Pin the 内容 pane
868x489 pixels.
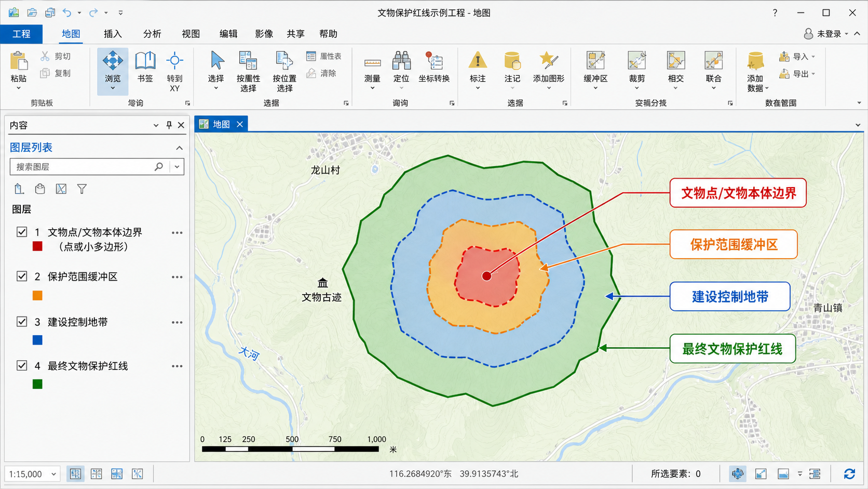pos(169,125)
